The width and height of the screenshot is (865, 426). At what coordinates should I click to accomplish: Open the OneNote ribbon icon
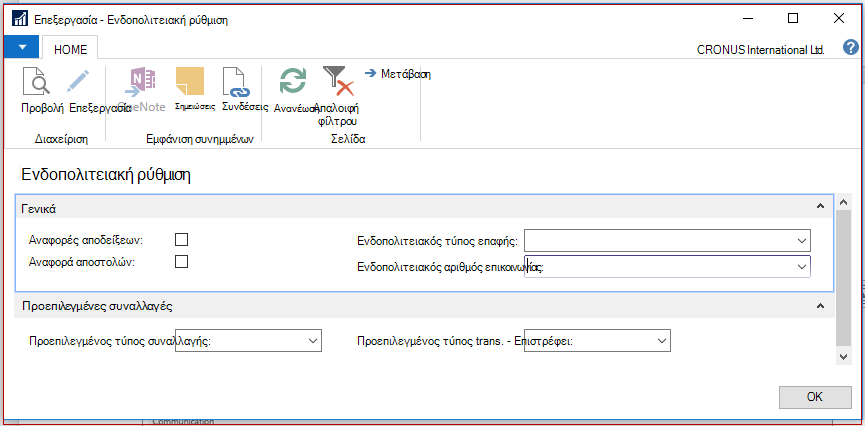142,81
